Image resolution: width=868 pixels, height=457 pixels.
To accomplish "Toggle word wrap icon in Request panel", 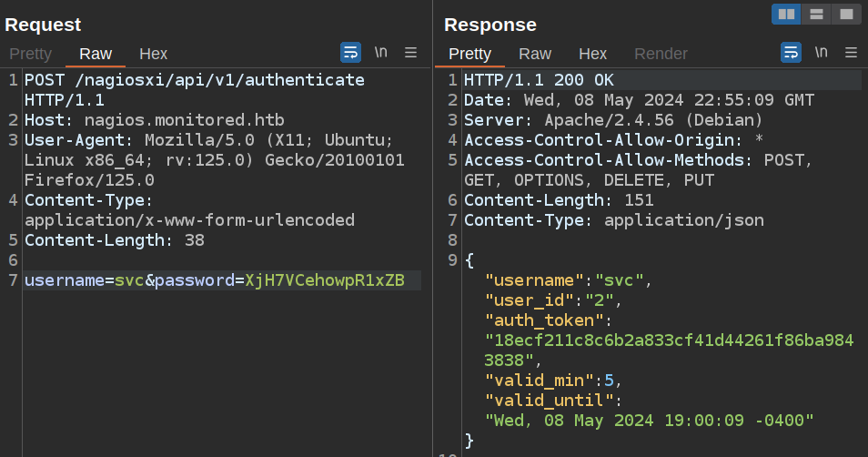I will click(x=350, y=53).
